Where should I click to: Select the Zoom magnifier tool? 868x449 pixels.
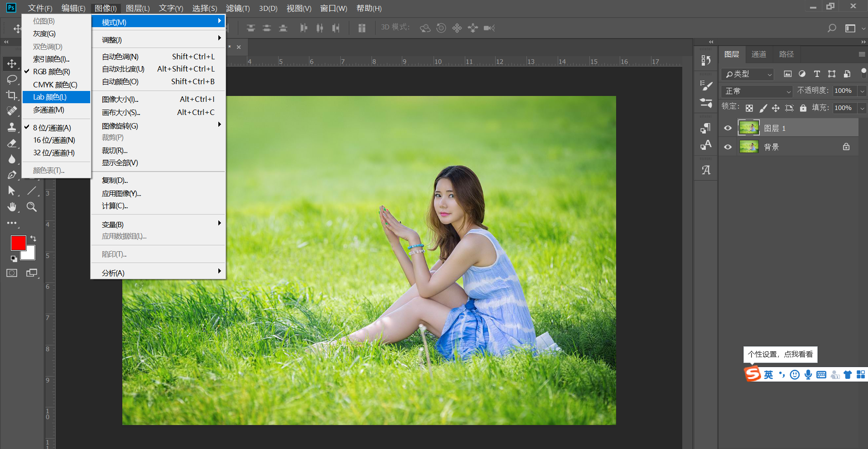point(32,207)
